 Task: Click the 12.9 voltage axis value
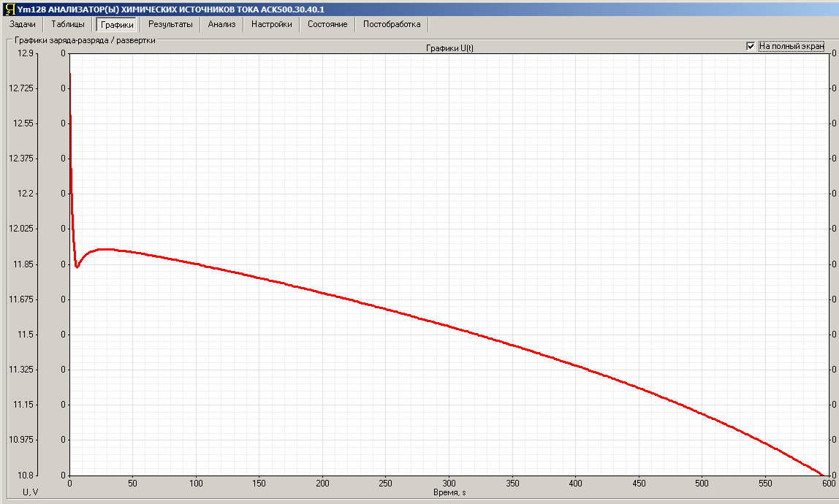[25, 53]
